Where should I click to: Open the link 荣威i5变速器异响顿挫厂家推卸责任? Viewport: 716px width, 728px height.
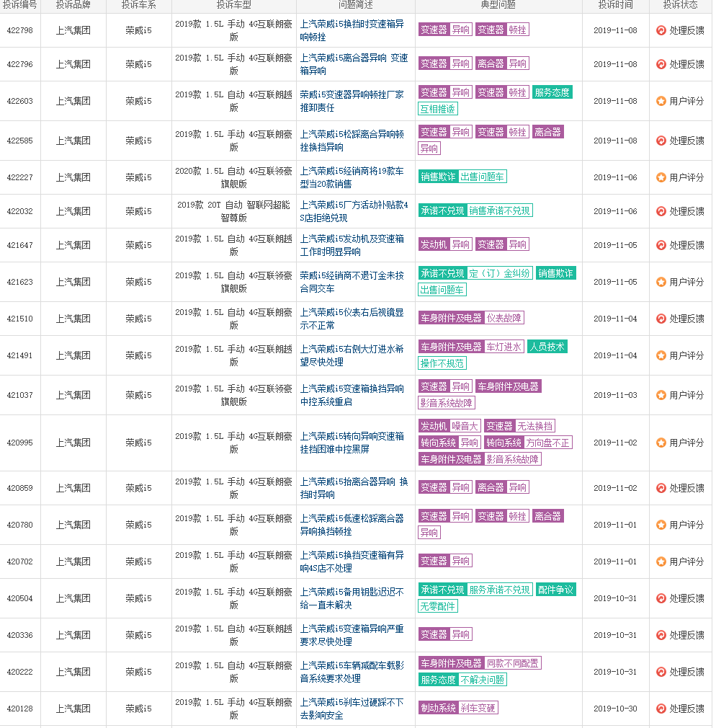click(x=352, y=101)
